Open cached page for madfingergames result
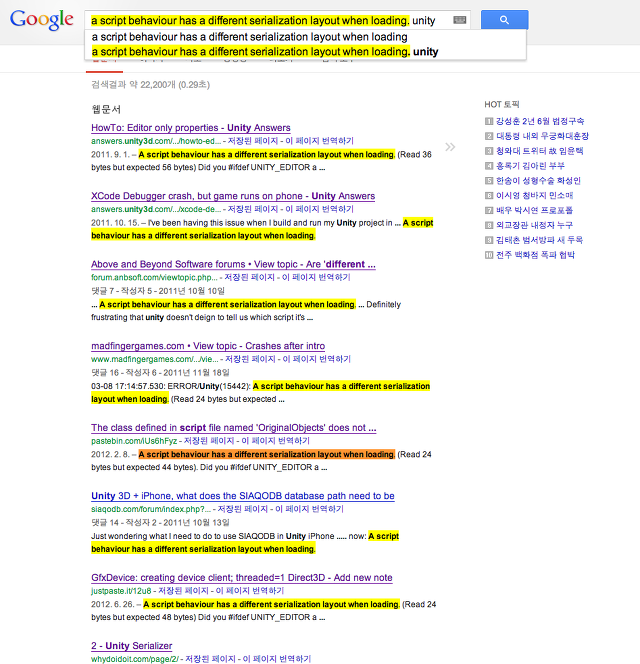Image resolution: width=640 pixels, height=664 pixels. (250, 359)
